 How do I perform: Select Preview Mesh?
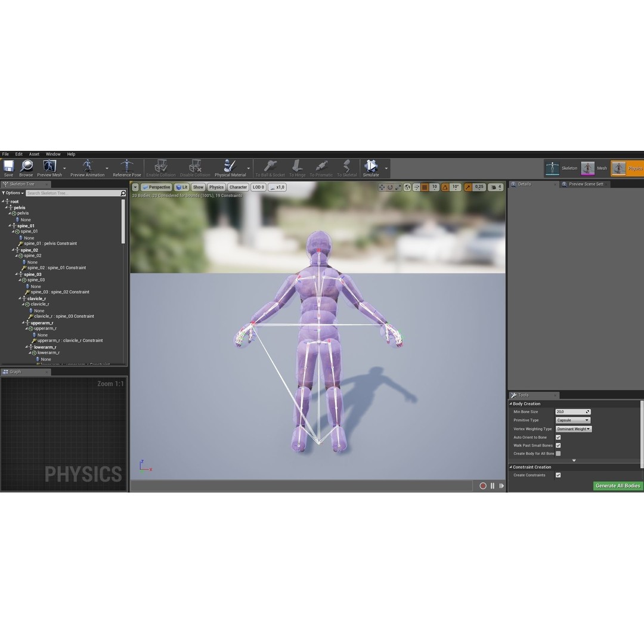[x=49, y=168]
